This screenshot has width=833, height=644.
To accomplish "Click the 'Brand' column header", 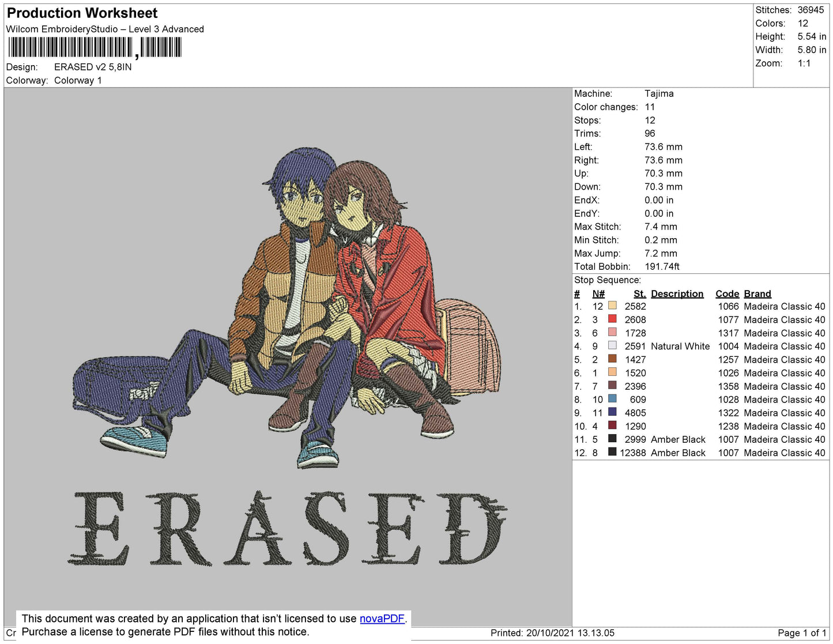I will pos(757,293).
